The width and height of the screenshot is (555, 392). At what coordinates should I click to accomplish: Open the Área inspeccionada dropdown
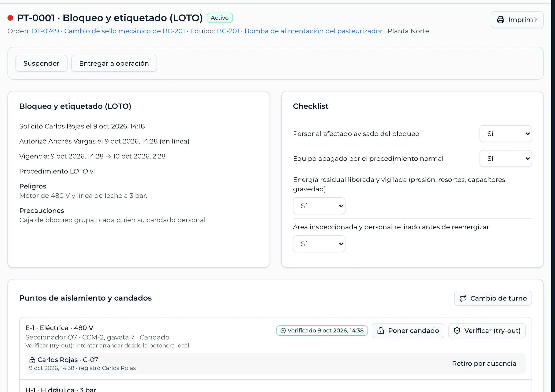[x=319, y=244]
